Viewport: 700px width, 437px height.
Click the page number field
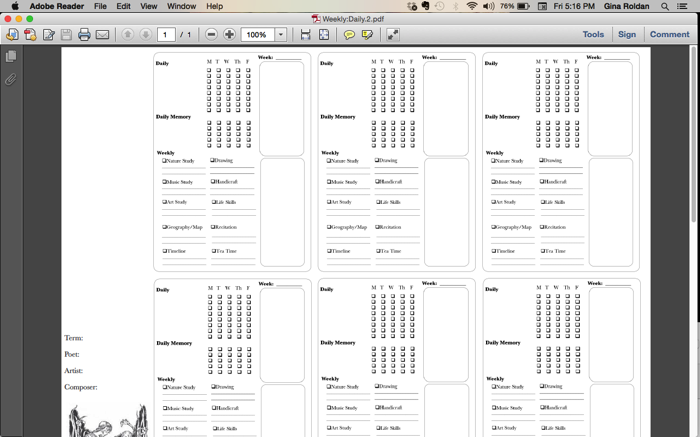[166, 34]
